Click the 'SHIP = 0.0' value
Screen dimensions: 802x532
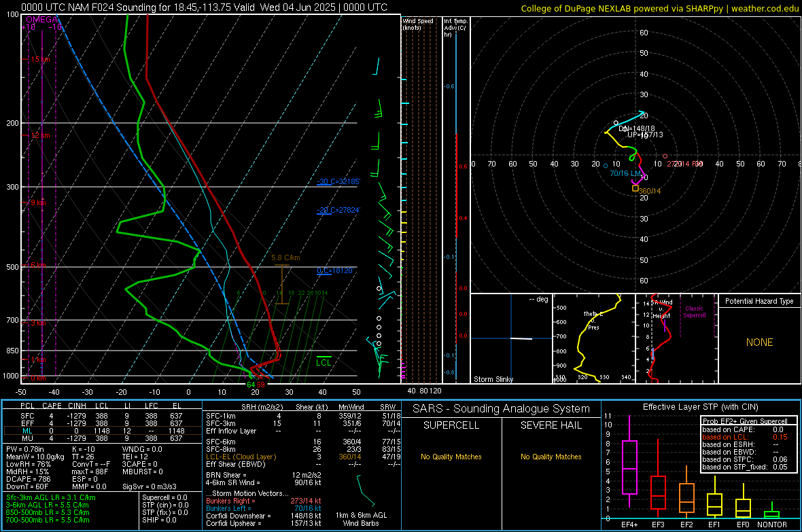coord(159,520)
